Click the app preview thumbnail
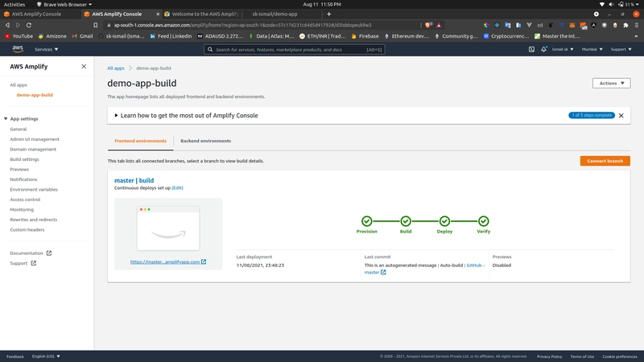Viewport: 644px width, 362px height. (x=168, y=228)
